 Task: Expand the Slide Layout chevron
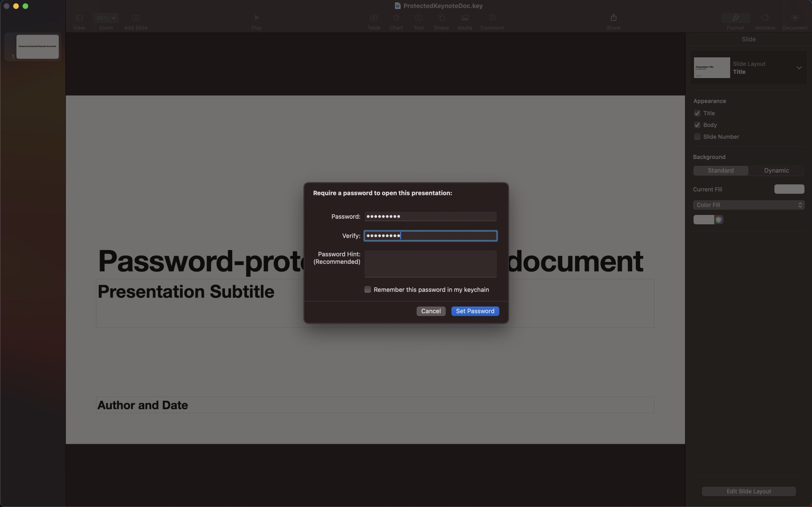(799, 68)
